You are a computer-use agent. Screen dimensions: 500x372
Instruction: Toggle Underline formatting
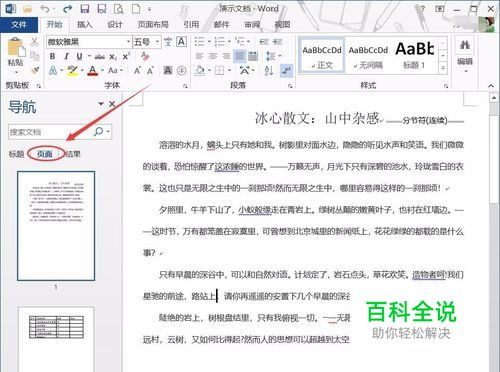(79, 56)
